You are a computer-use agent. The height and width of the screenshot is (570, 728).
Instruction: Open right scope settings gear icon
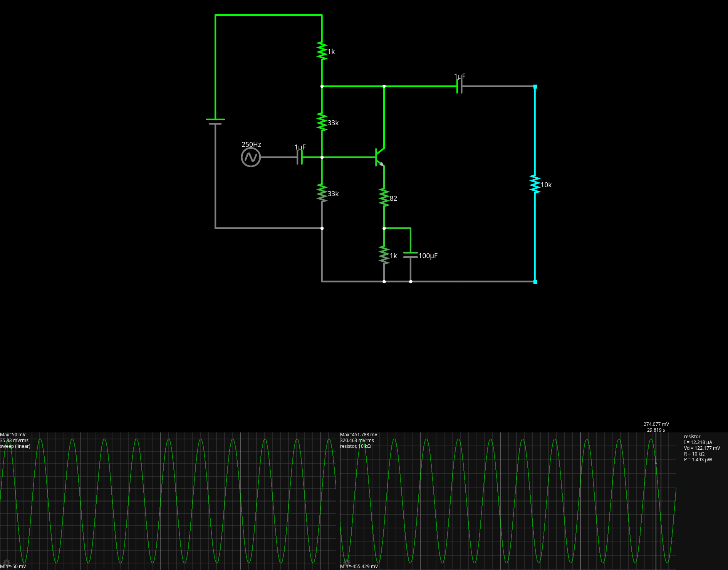click(347, 563)
